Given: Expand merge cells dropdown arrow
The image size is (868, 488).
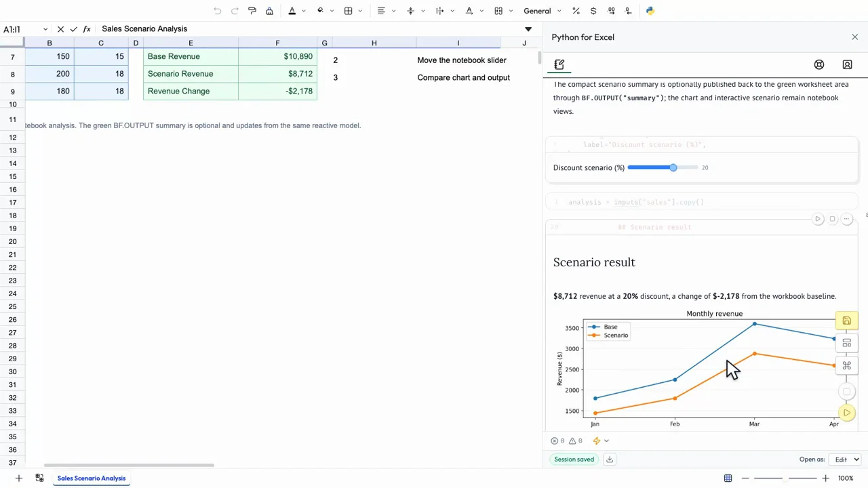Looking at the screenshot, I should point(510,11).
